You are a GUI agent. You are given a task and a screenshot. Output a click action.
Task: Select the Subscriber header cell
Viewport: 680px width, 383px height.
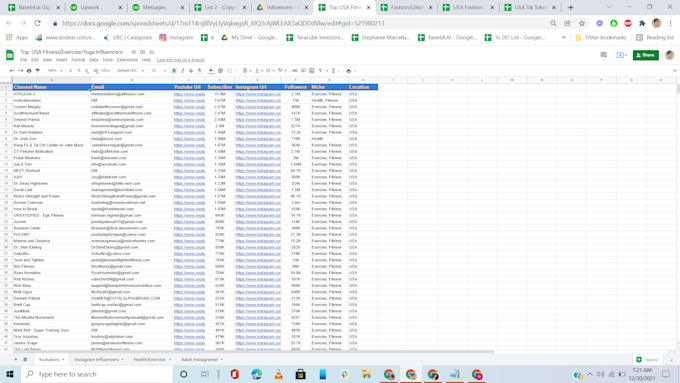(x=219, y=87)
